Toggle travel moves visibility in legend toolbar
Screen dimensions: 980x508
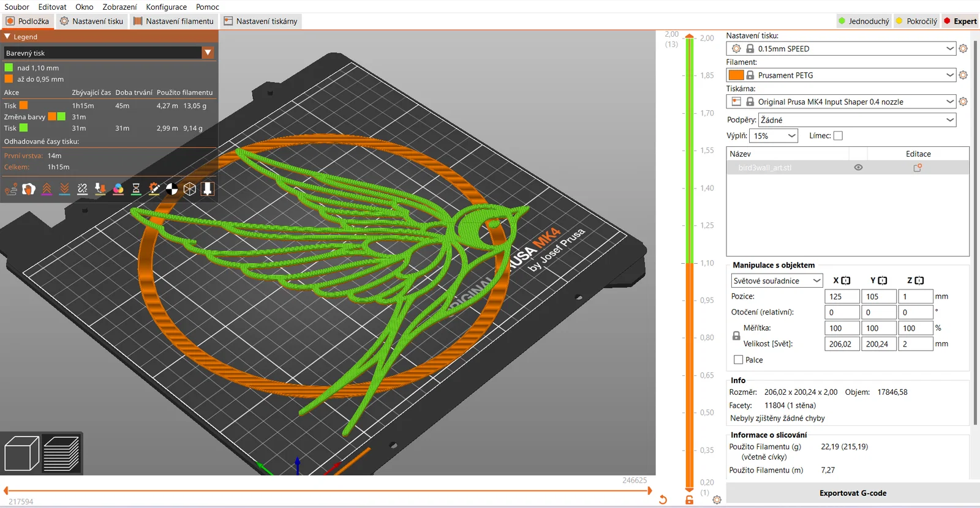[x=11, y=190]
